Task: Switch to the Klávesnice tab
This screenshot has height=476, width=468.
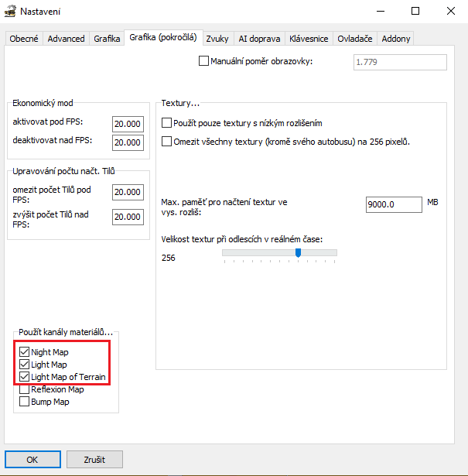Action: tap(309, 39)
